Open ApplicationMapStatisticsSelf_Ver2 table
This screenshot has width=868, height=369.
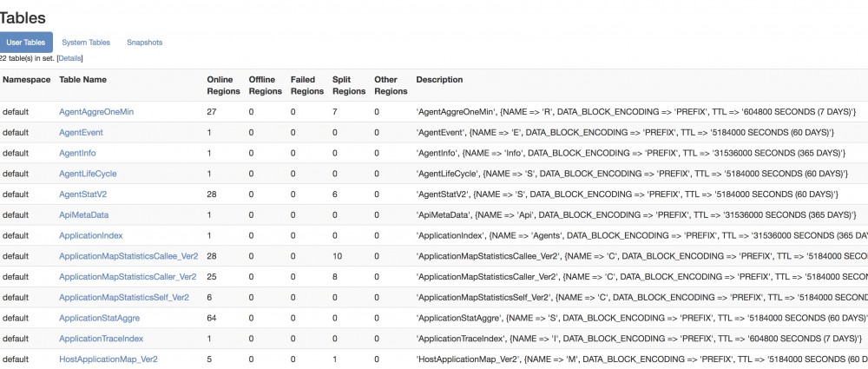(124, 298)
